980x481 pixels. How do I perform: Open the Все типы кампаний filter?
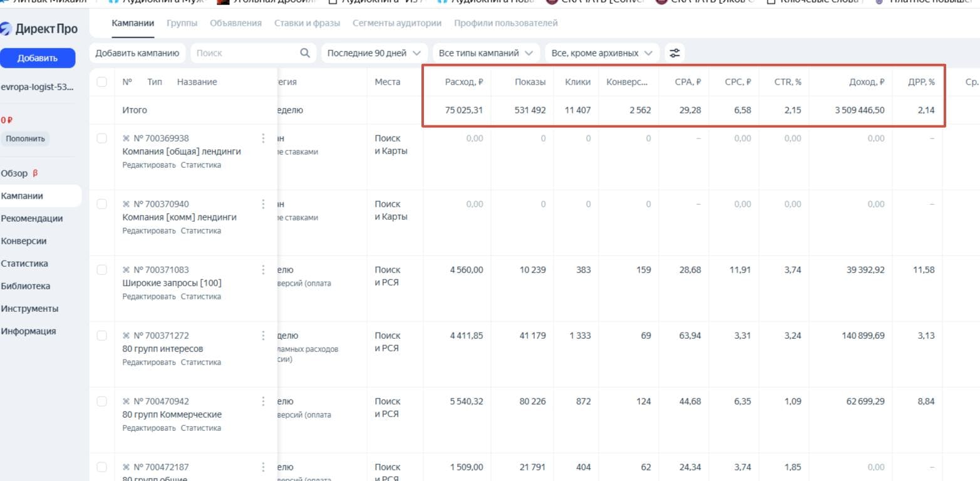(x=486, y=53)
